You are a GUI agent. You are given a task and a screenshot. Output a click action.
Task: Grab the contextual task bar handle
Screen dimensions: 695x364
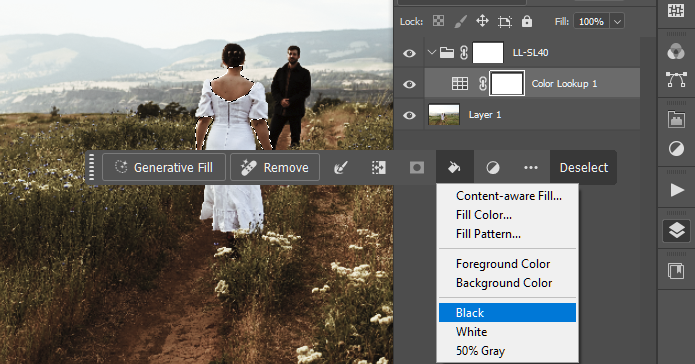[92, 167]
